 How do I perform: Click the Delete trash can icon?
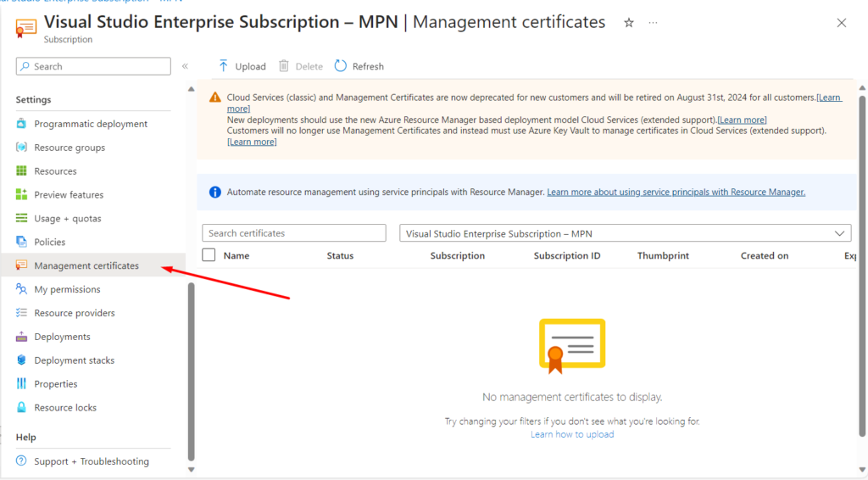[x=283, y=66]
